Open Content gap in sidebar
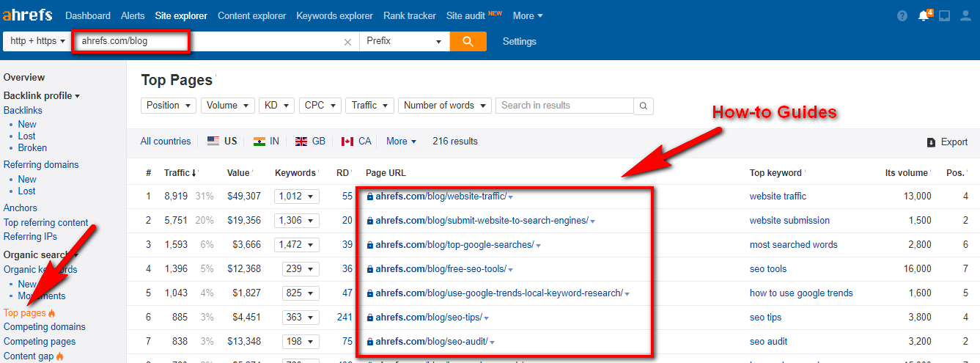Viewport: 980px width, 363px height. [29, 356]
